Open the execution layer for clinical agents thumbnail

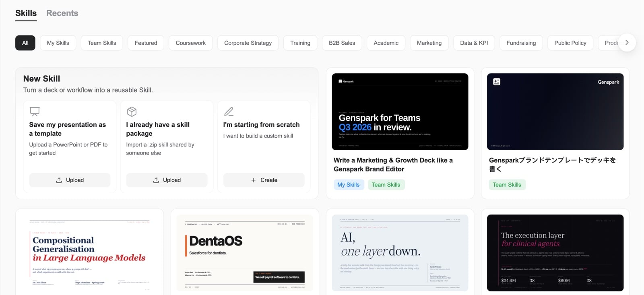pyautogui.click(x=555, y=253)
